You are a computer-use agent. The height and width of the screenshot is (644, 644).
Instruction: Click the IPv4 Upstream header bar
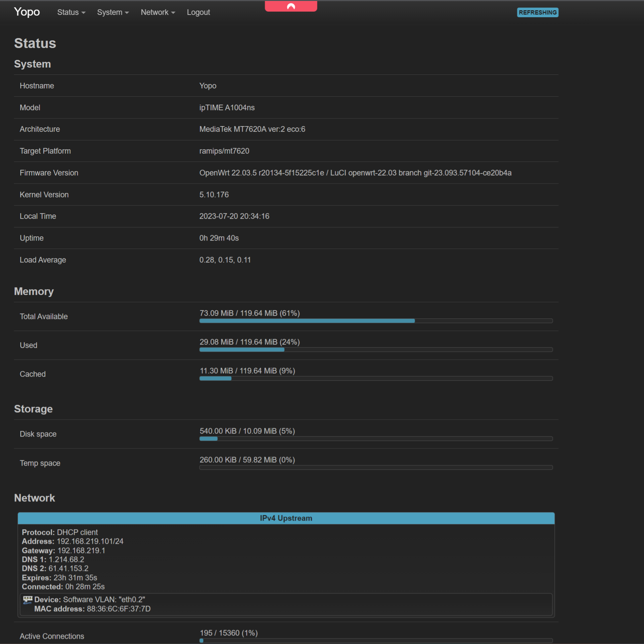[x=286, y=518]
